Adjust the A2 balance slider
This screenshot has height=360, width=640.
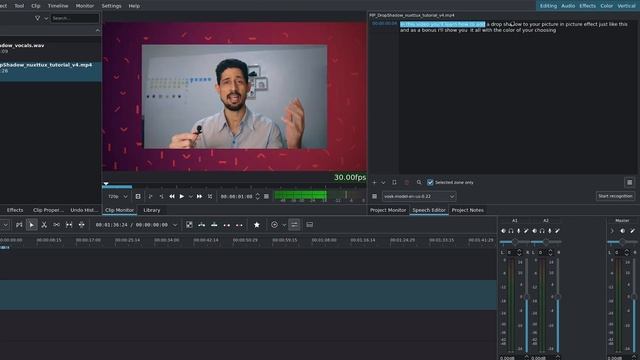pyautogui.click(x=546, y=242)
